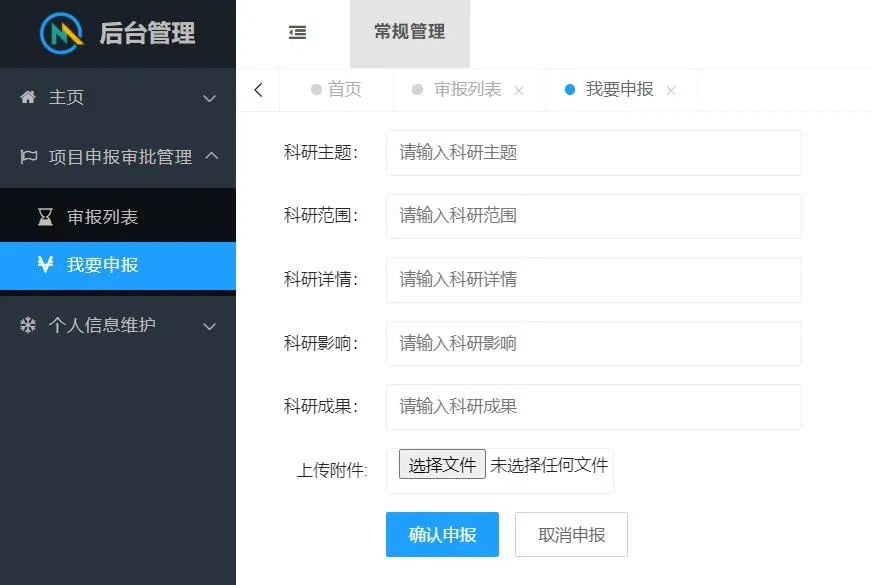Click the yen icon beside 我要申报
The image size is (873, 585).
[x=45, y=264]
